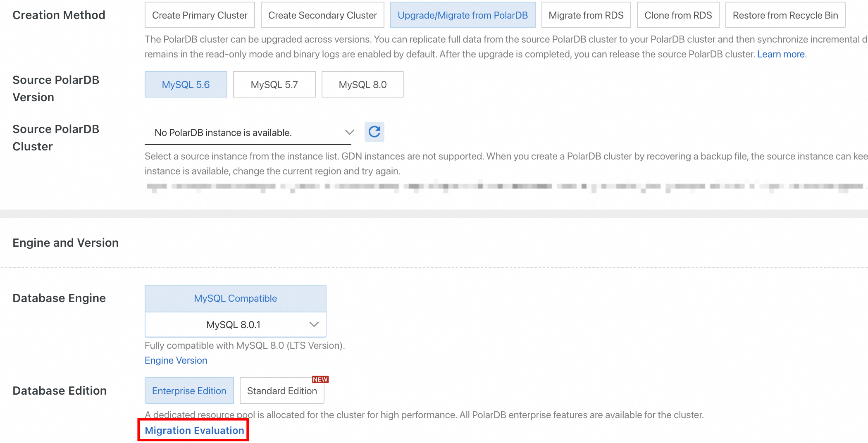The width and height of the screenshot is (868, 443).
Task: Select Migrate from RDS creation method
Action: (586, 15)
